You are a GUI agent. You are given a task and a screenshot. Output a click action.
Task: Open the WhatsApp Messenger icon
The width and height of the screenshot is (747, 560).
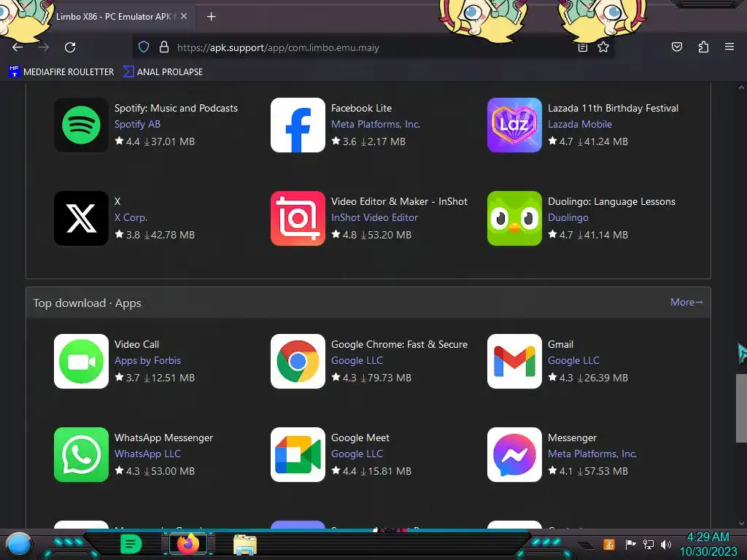81,455
